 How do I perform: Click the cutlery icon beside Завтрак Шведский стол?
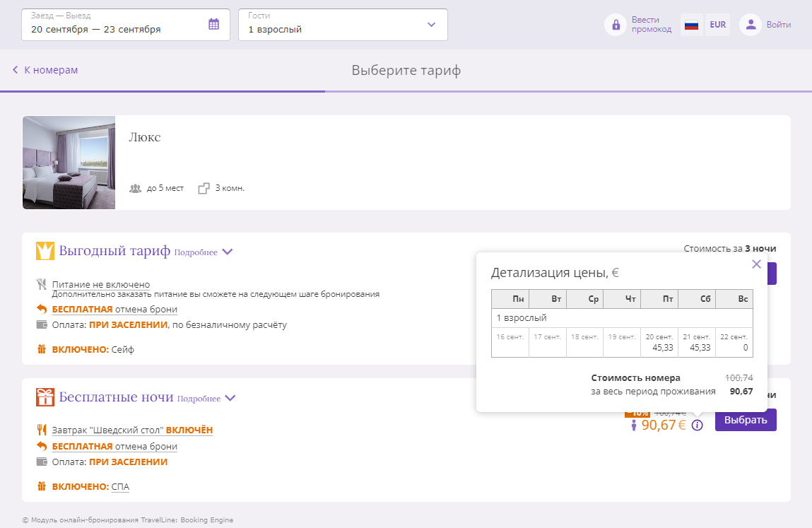coord(42,430)
